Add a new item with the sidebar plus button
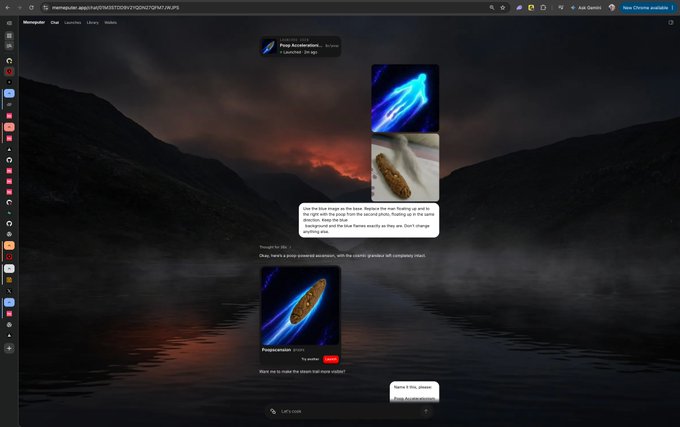This screenshot has height=427, width=680. [x=9, y=348]
